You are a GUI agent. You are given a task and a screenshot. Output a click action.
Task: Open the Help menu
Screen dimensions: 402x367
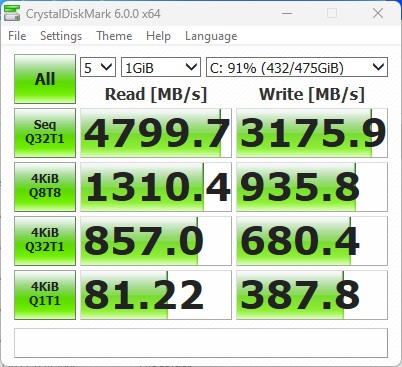tap(158, 36)
